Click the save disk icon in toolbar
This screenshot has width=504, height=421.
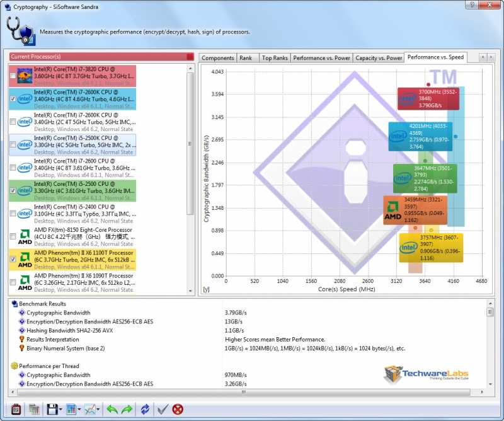[x=52, y=409]
